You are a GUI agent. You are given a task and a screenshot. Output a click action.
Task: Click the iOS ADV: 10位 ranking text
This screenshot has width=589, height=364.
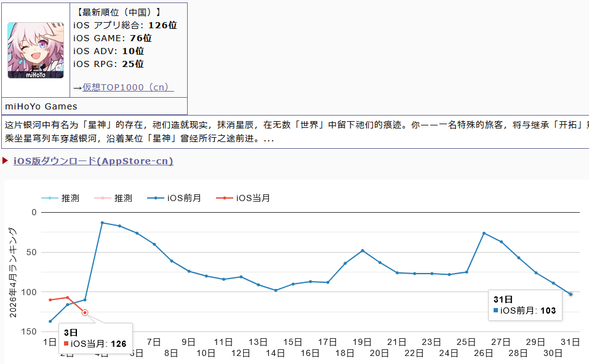tap(108, 51)
